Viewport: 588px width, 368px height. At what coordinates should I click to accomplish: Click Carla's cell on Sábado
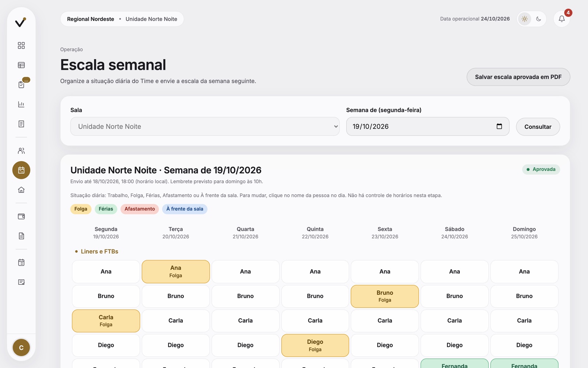tap(455, 321)
